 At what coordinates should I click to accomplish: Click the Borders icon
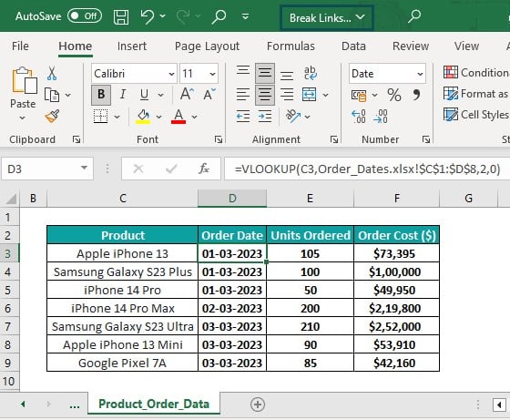100,116
